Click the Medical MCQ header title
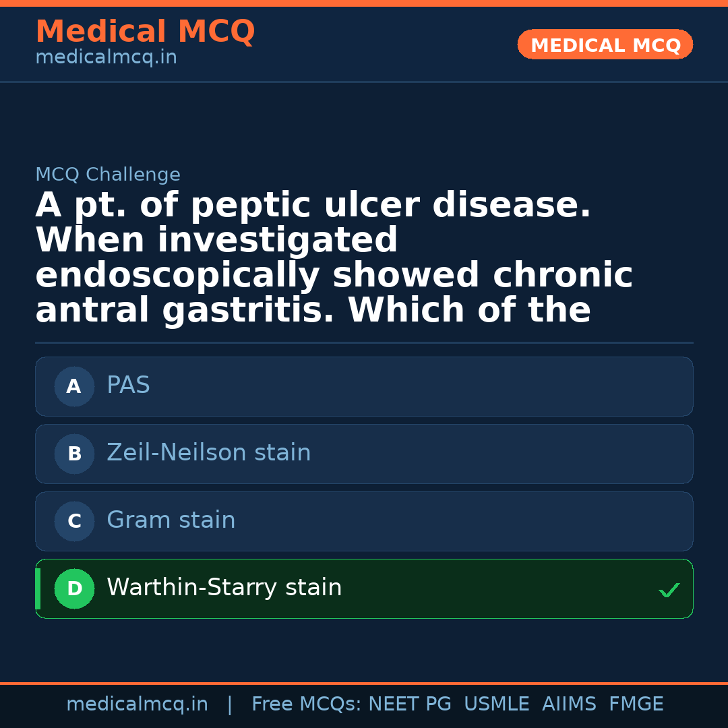This screenshot has height=728, width=728. click(x=145, y=32)
